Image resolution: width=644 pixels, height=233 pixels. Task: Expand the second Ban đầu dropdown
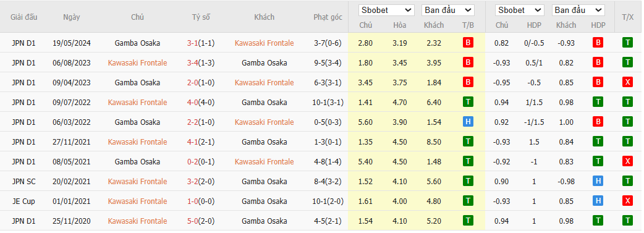pos(578,11)
